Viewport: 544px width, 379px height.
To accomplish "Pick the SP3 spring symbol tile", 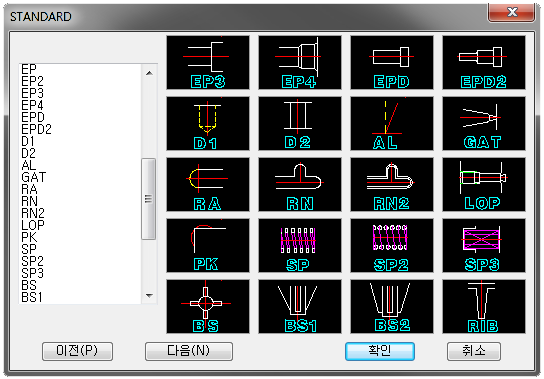I will point(484,245).
